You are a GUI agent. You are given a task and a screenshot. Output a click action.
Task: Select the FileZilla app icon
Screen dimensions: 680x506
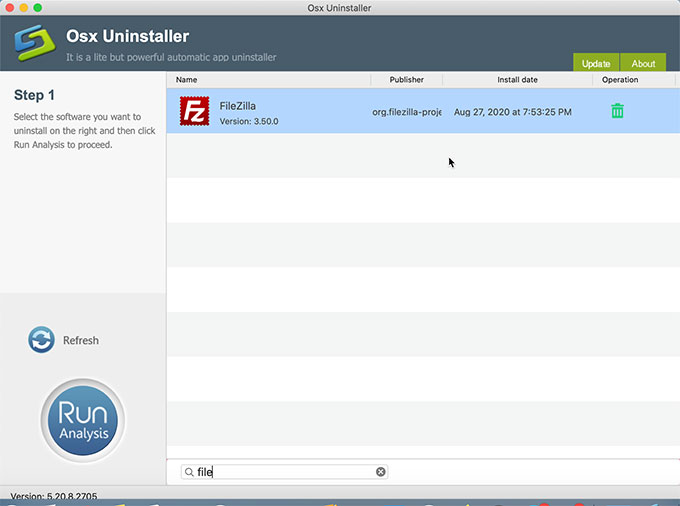pos(194,111)
